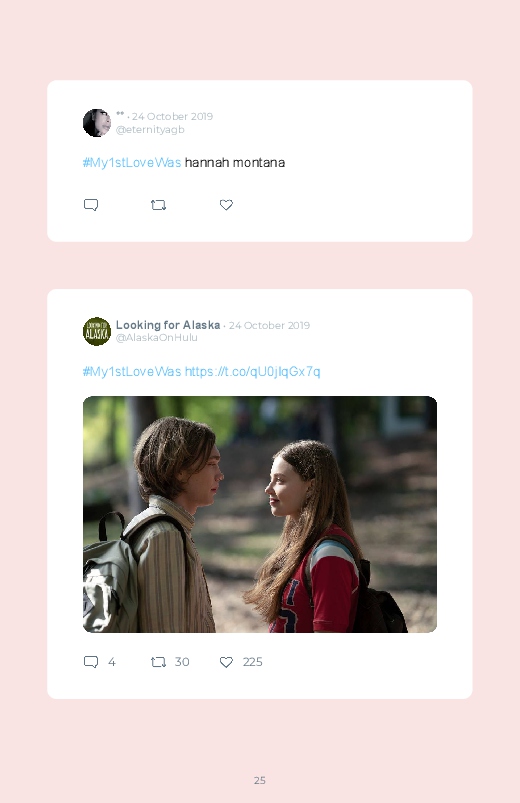Click the reply icon on the Looking for Alaska tweet
The width and height of the screenshot is (520, 803).
point(91,662)
